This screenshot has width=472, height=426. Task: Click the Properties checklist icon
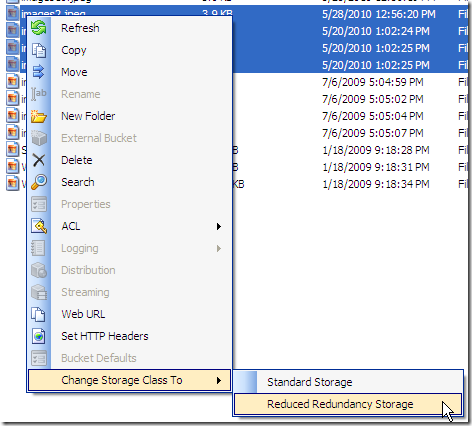click(39, 204)
